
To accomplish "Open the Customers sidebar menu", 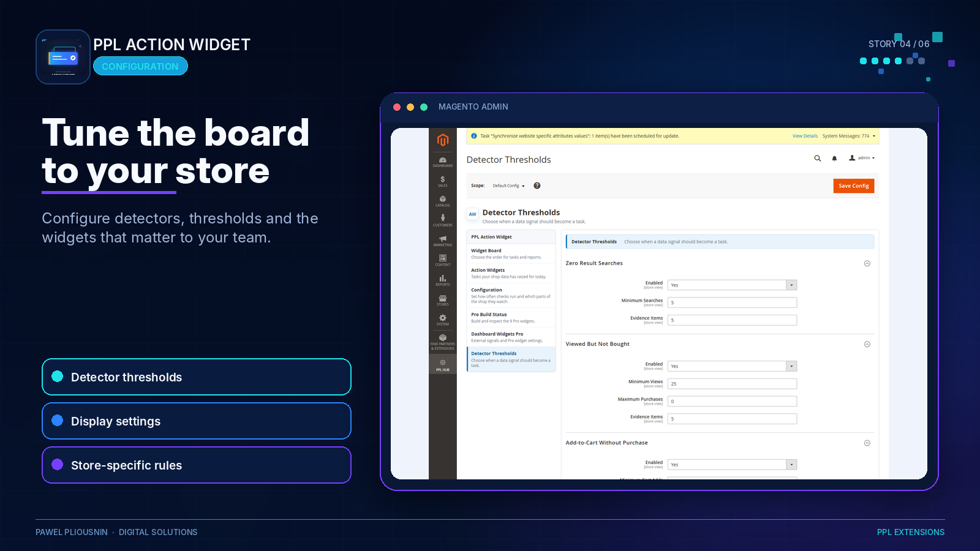I will coord(443,221).
